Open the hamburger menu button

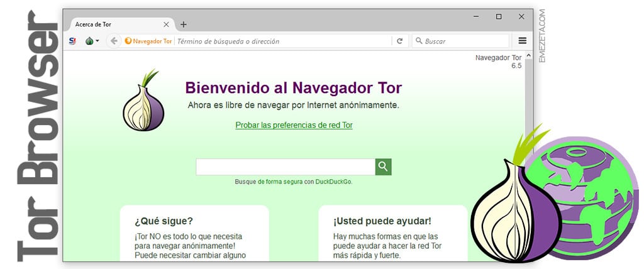pos(523,41)
